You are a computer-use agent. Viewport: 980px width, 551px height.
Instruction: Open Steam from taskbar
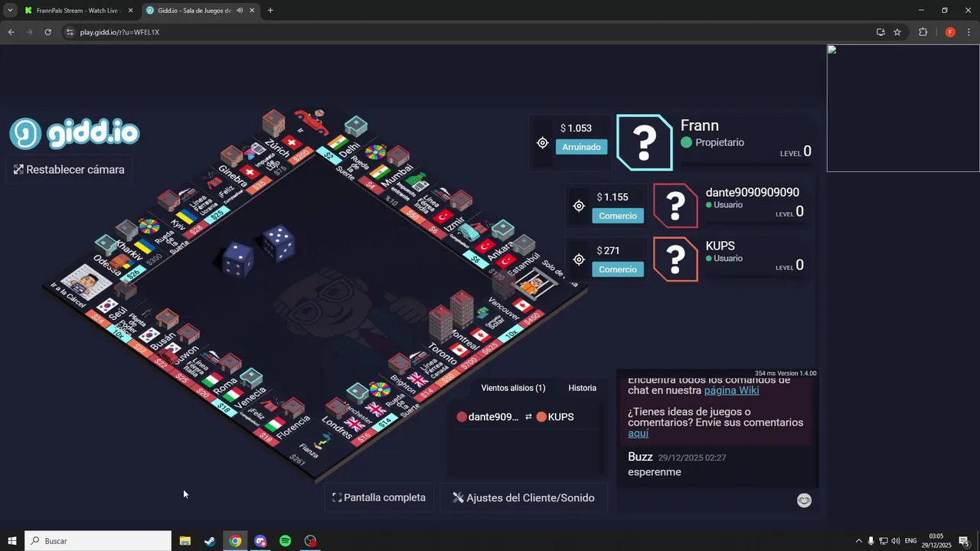point(210,541)
